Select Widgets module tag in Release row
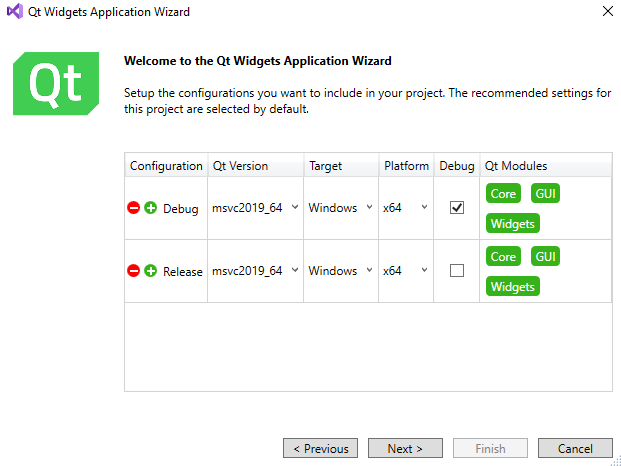The image size is (621, 466). coord(512,286)
